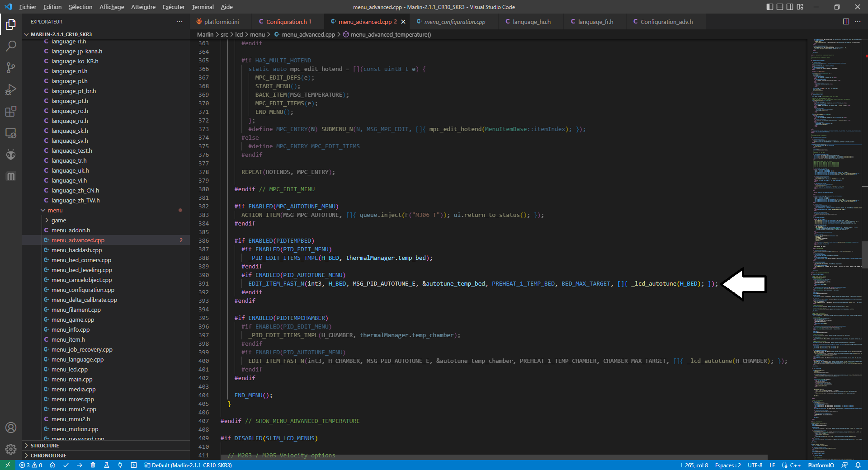Open the Terminal menu
The image size is (868, 470).
203,7
